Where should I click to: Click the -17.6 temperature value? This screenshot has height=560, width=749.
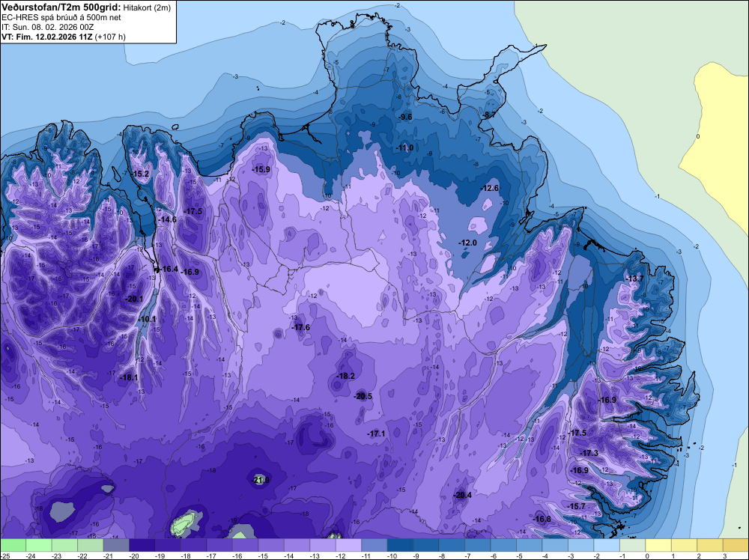pos(300,327)
